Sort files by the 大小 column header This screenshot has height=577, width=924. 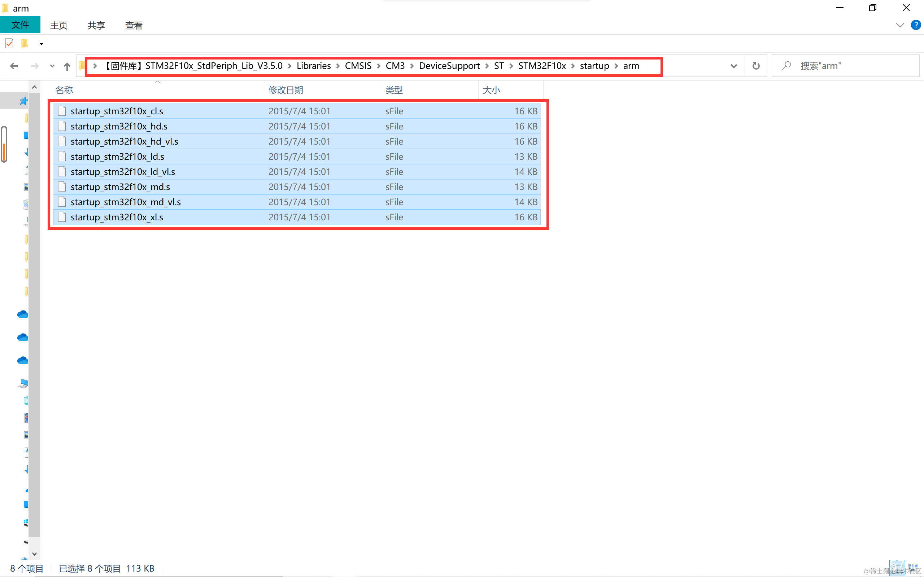tap(491, 90)
